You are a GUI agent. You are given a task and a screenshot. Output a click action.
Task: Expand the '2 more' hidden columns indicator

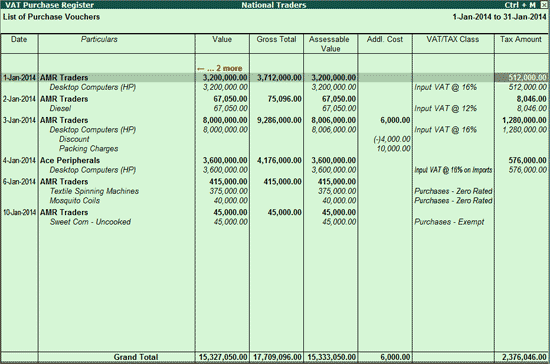pyautogui.click(x=220, y=68)
